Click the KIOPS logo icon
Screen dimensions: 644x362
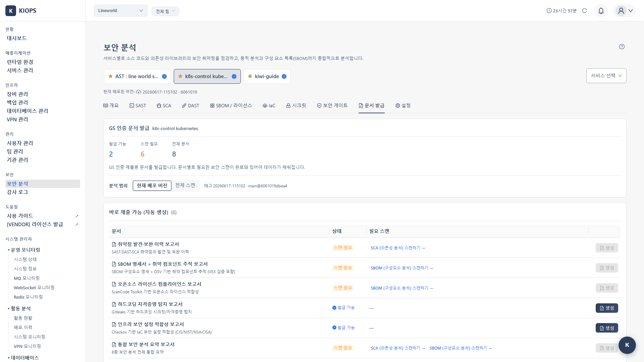(11, 11)
